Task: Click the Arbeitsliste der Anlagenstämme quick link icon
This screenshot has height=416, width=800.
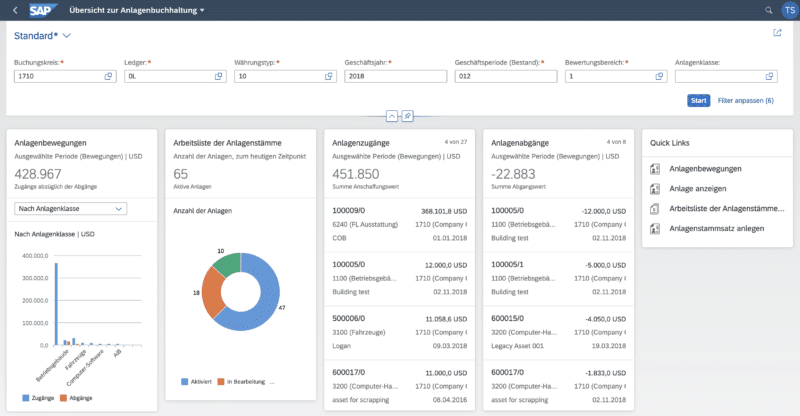Action: click(655, 209)
